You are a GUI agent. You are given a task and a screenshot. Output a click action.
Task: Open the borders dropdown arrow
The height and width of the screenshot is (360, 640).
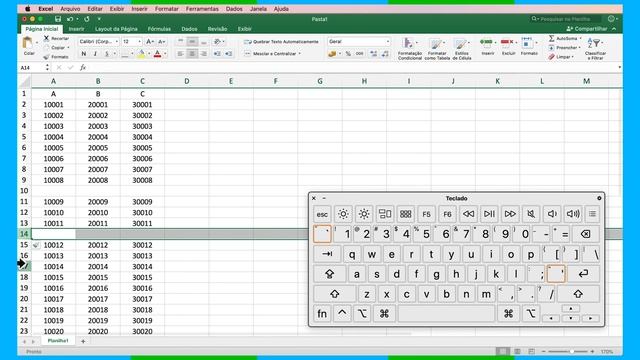tap(132, 53)
